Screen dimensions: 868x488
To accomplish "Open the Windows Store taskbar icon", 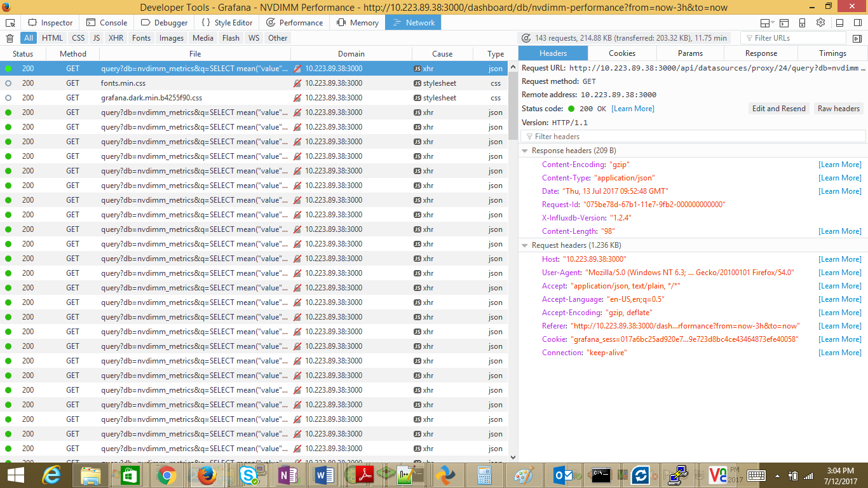I will (129, 475).
